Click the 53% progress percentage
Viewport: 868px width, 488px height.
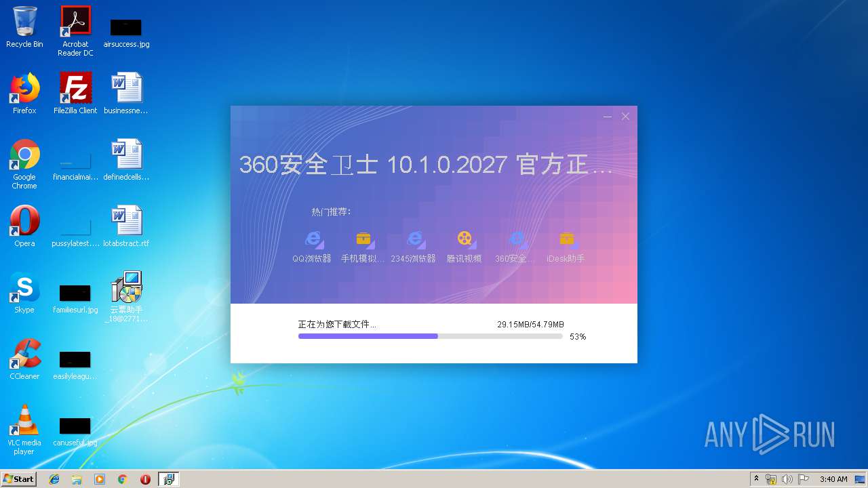[578, 336]
